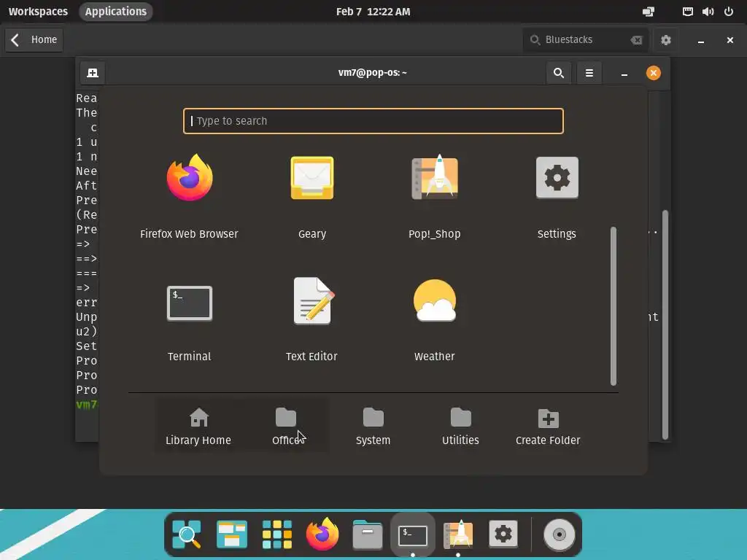Minimize the terminal window
The height and width of the screenshot is (560, 747).
pyautogui.click(x=624, y=73)
